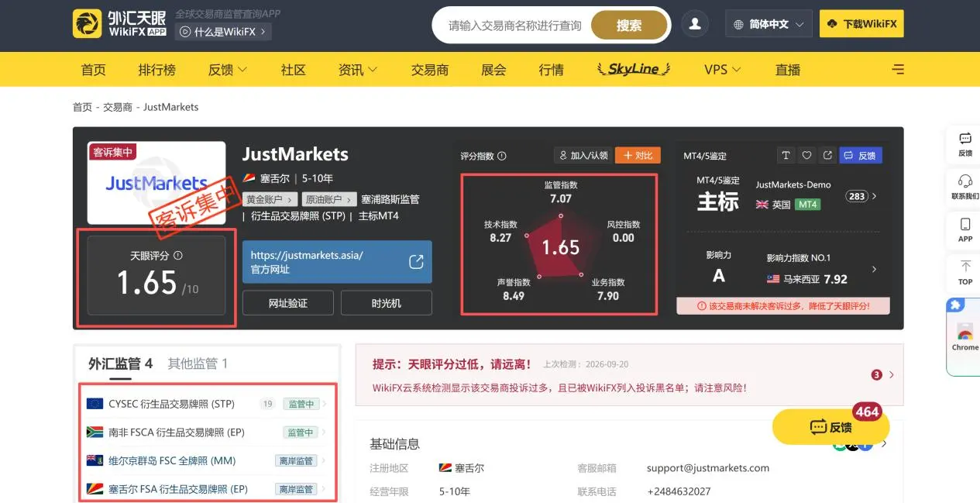
Task: Click the 评分指数 info circle icon
Action: coord(502,156)
